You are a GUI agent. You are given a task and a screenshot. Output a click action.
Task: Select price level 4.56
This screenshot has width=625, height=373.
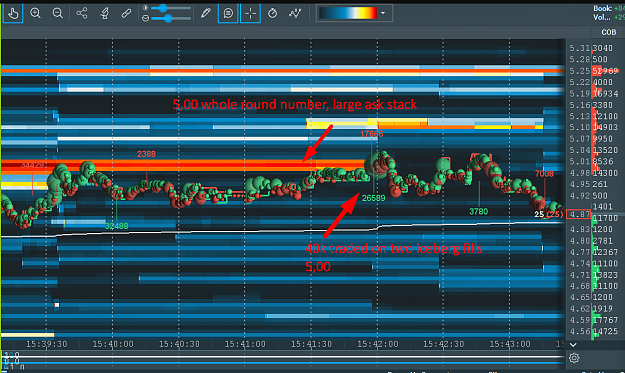580,331
